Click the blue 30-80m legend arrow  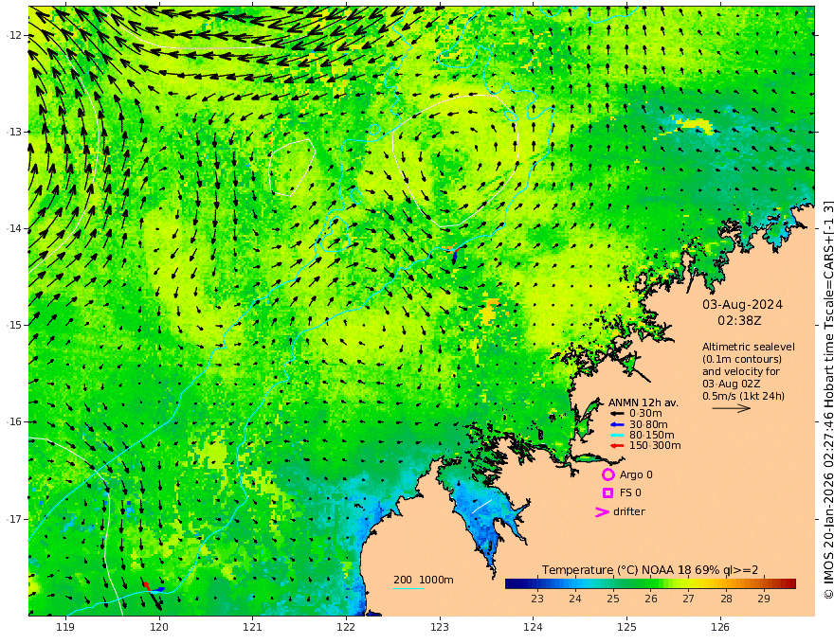coord(617,424)
